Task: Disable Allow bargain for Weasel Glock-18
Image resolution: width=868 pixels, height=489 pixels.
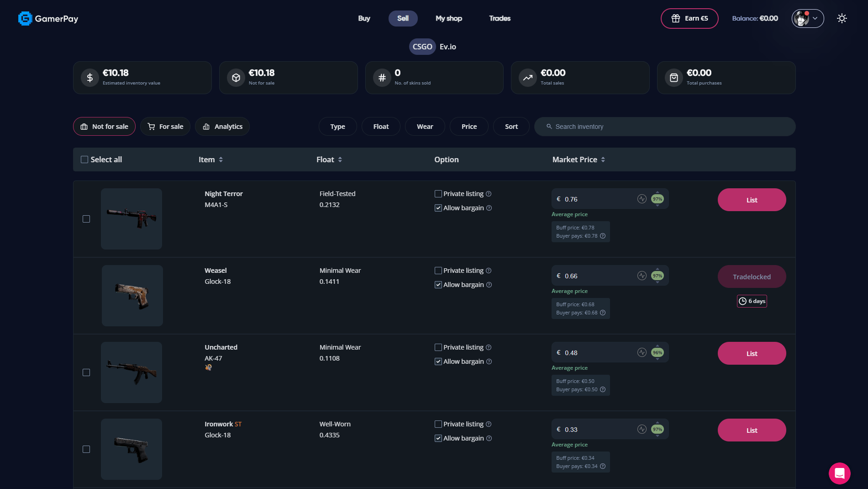Action: coord(438,284)
